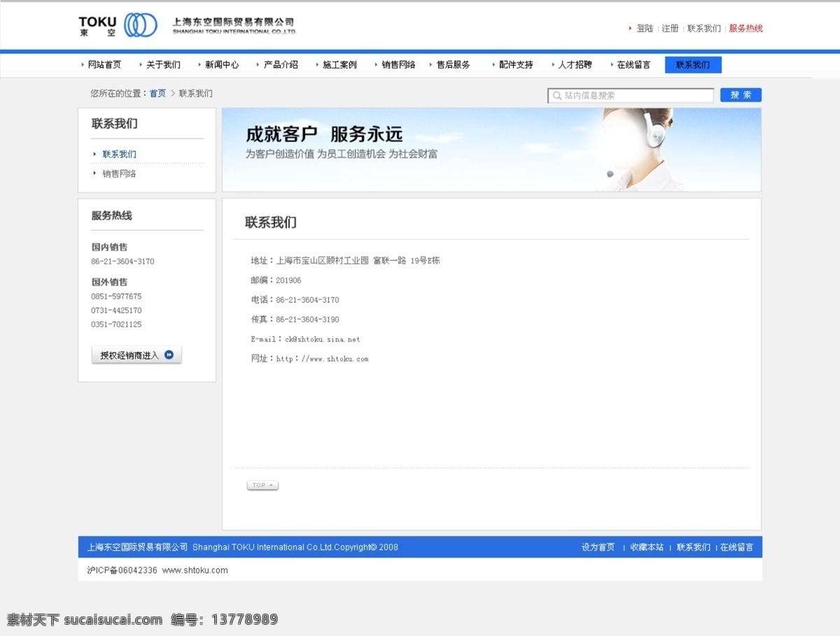This screenshot has width=840, height=636.
Task: Click the blue 搜索 button
Action: 741,95
